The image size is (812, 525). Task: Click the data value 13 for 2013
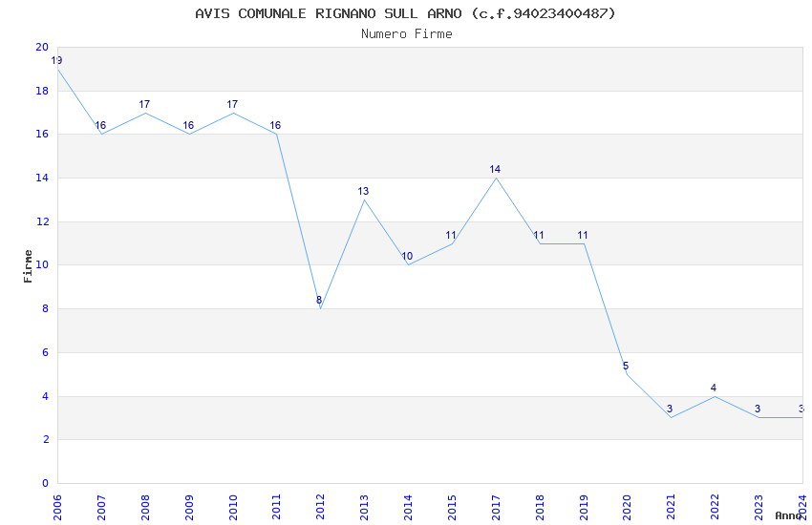(x=364, y=191)
